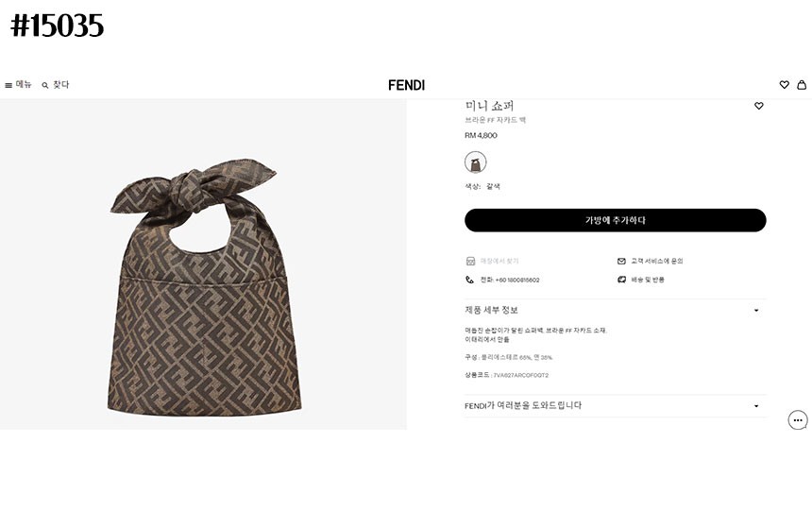Open the shopping bag icon
The image size is (812, 511).
802,85
